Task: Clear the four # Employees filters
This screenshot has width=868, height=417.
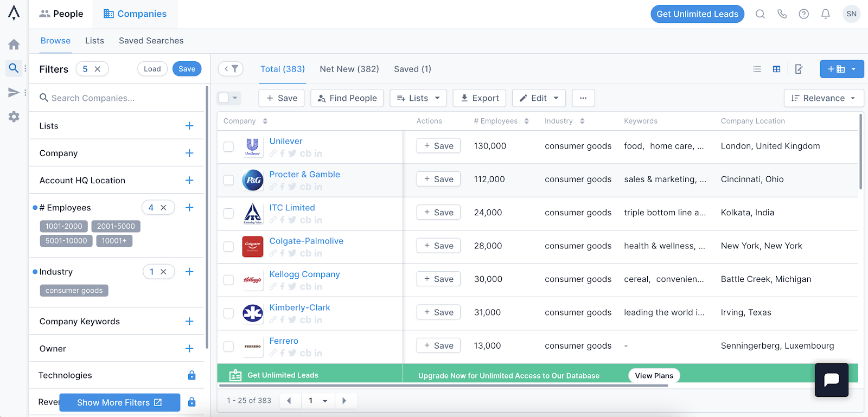Action: pos(163,208)
